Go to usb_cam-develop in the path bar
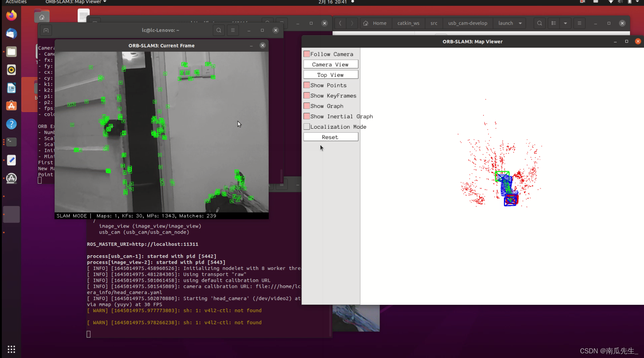Image resolution: width=644 pixels, height=358 pixels. [x=468, y=23]
